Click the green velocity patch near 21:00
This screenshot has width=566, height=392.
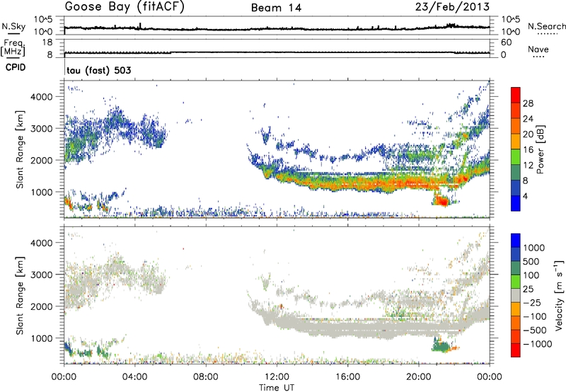point(441,347)
